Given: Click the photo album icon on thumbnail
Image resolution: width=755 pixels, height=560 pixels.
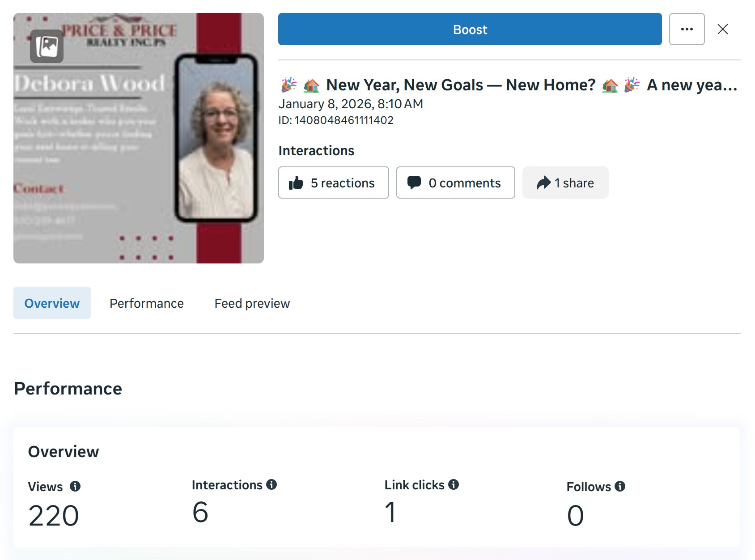Looking at the screenshot, I should 47,47.
